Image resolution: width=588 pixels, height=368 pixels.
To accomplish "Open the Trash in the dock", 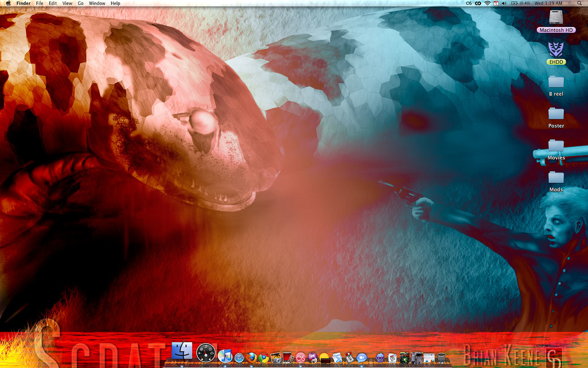I will click(441, 358).
